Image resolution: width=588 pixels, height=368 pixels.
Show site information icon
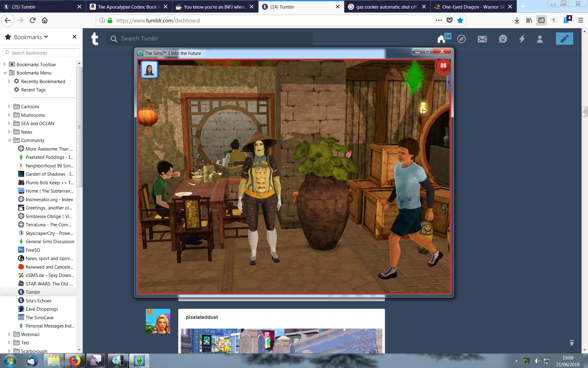[x=102, y=21]
